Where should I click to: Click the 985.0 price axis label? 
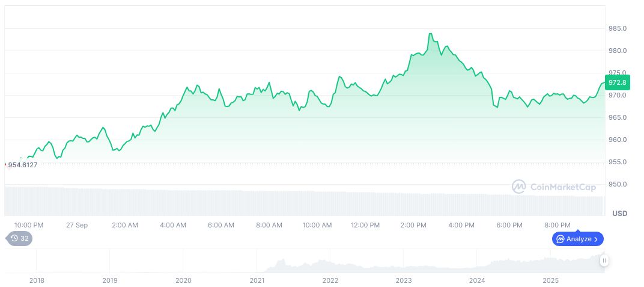pyautogui.click(x=618, y=28)
